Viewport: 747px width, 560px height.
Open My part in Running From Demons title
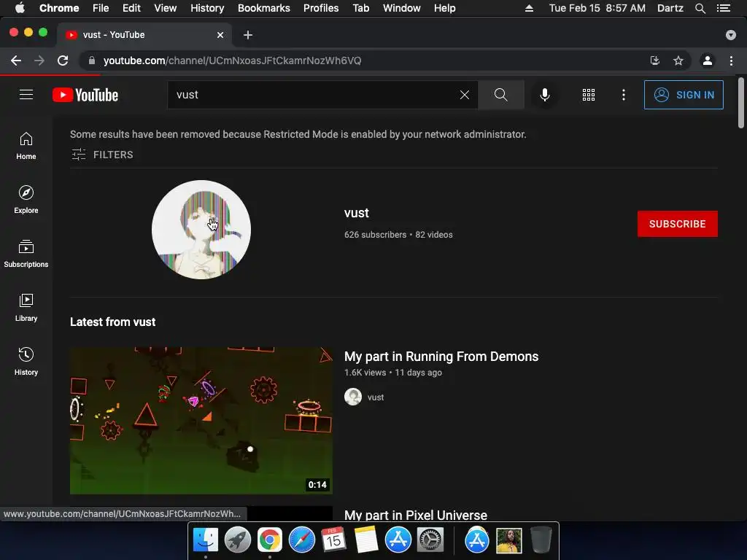pyautogui.click(x=441, y=356)
